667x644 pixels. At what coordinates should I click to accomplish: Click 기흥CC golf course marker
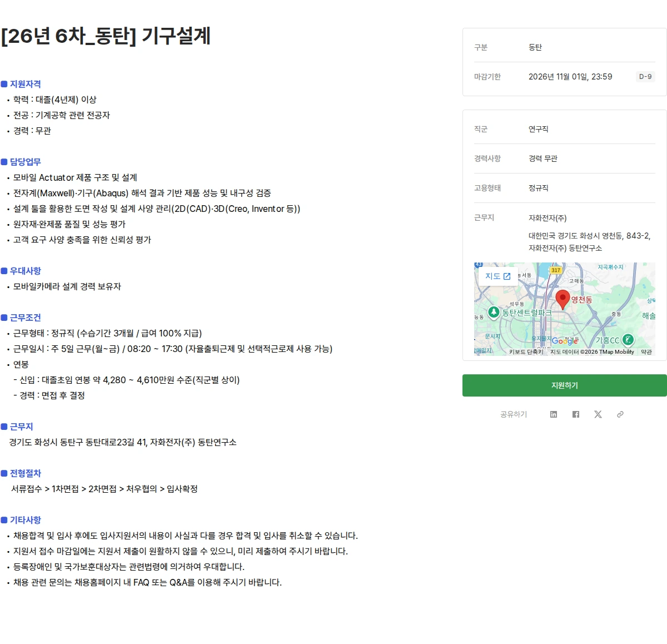pyautogui.click(x=628, y=339)
